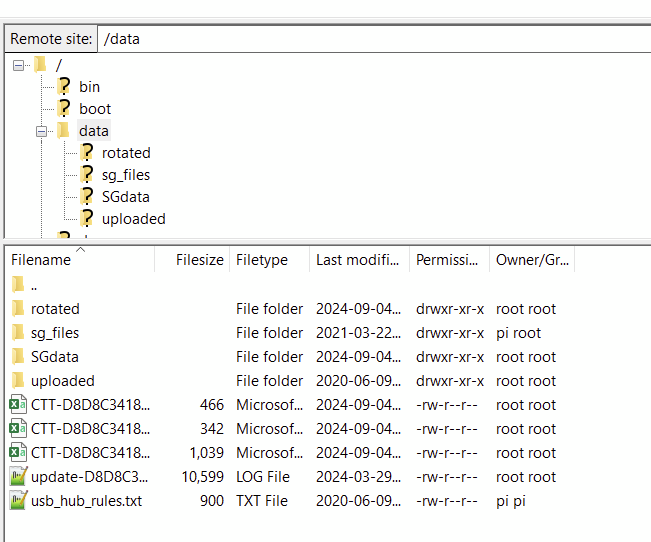Click the Owner/Group column header
The width and height of the screenshot is (651, 542).
point(532,260)
